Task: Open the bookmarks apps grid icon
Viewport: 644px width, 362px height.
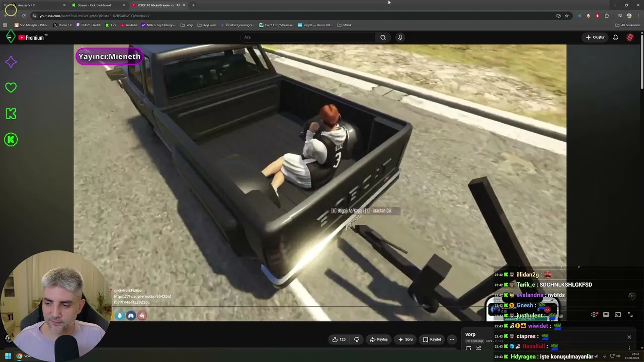Action: [x=6, y=25]
